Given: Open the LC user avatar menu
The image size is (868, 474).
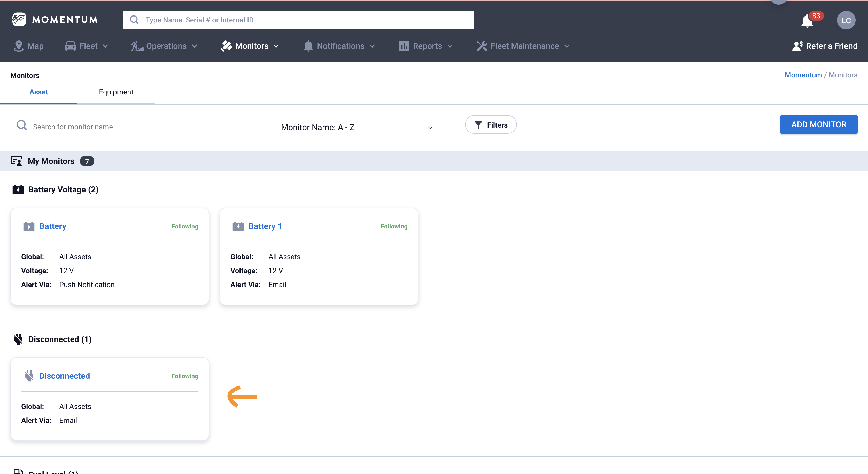Looking at the screenshot, I should click(846, 21).
